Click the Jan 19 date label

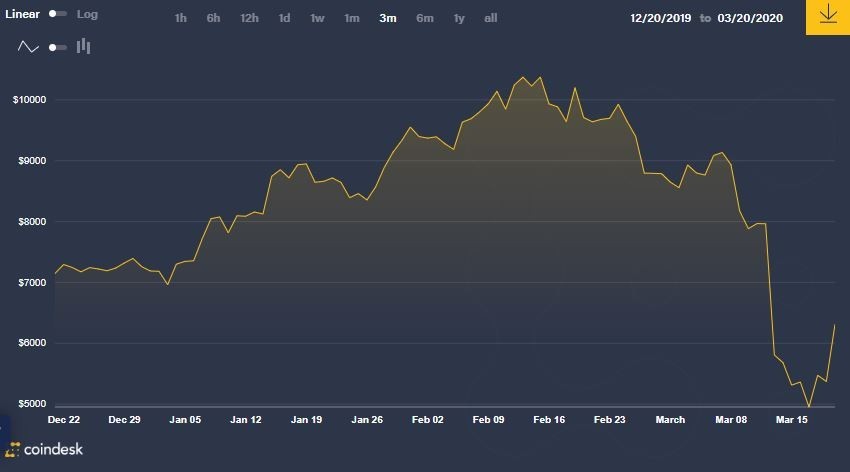306,419
